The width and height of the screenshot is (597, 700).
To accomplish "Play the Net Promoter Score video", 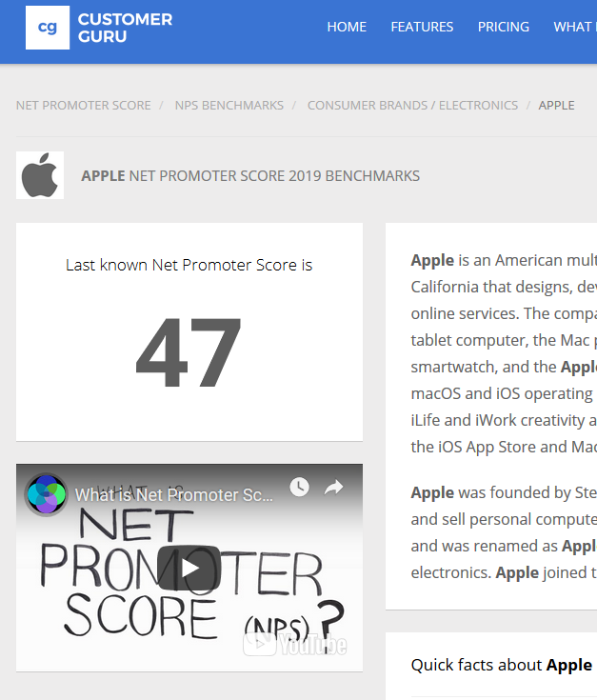I will pos(189,569).
